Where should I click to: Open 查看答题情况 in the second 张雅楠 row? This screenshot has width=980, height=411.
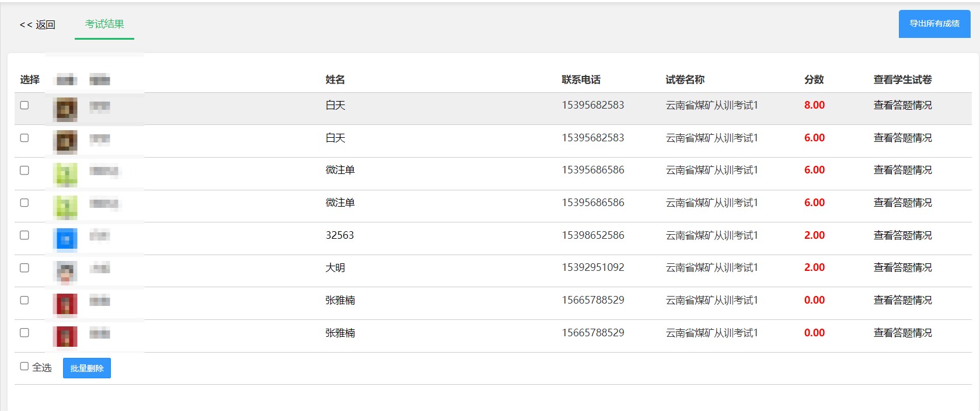[x=902, y=333]
